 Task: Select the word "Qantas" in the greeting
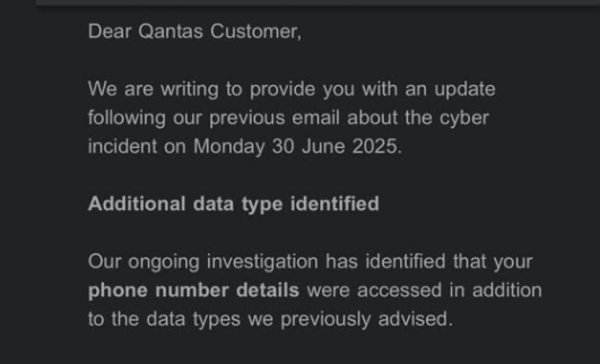(x=170, y=32)
